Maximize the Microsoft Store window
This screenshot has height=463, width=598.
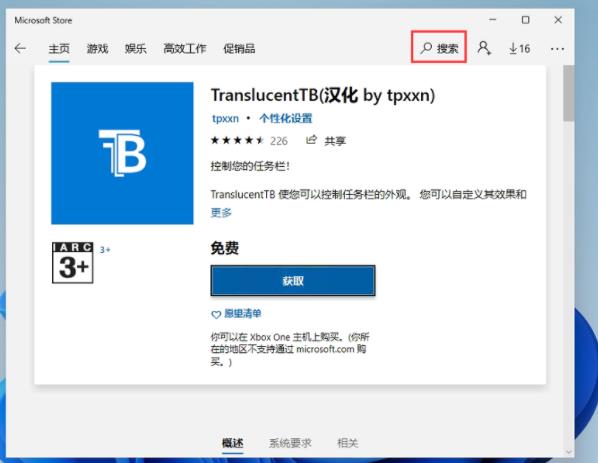(526, 20)
